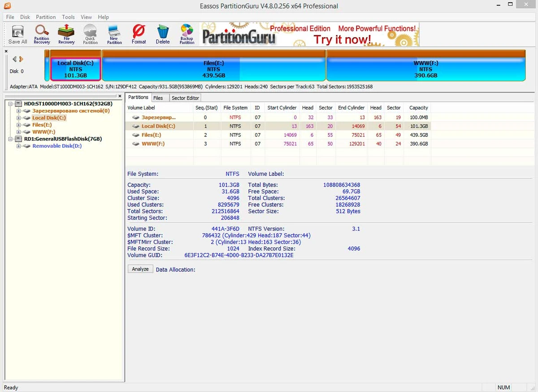
Task: Collapse the HD0:ST1000DM003 disk node
Action: [x=11, y=104]
